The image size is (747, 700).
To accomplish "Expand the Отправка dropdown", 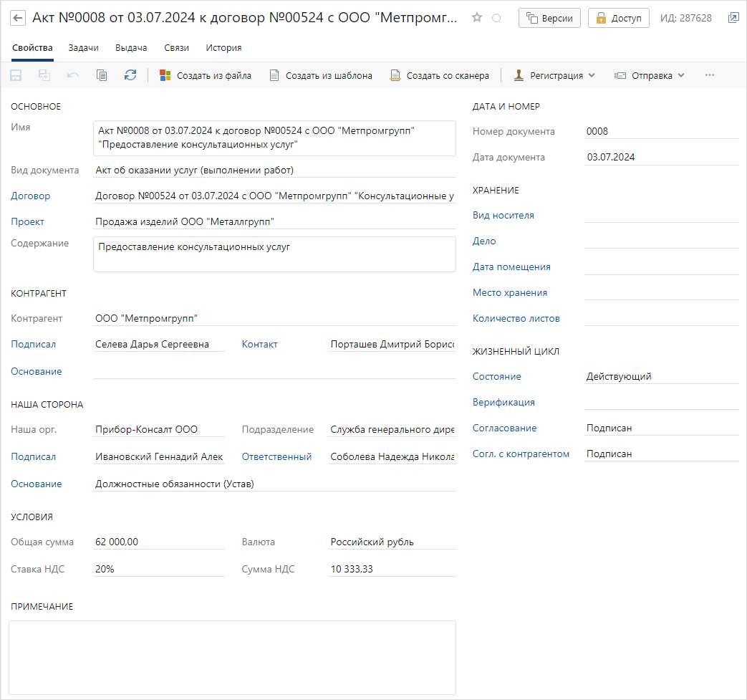I will pos(650,75).
